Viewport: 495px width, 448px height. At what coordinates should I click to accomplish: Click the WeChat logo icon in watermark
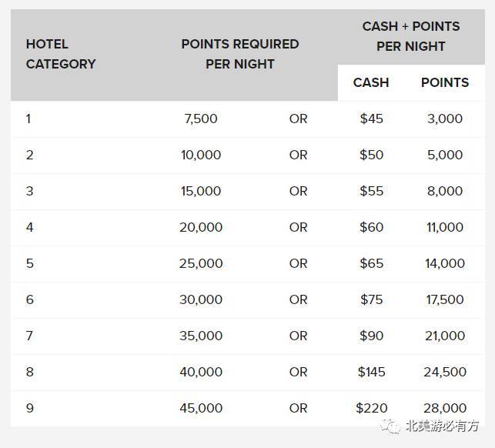pyautogui.click(x=390, y=426)
